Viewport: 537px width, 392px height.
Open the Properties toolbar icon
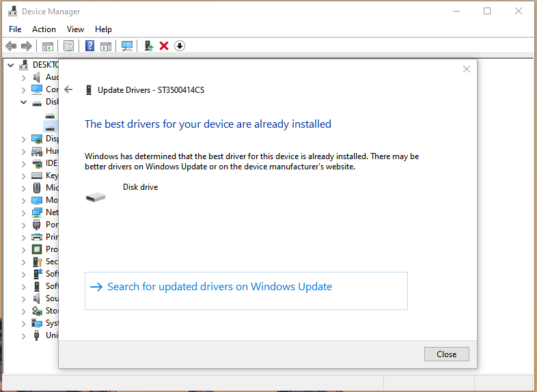pyautogui.click(x=68, y=46)
